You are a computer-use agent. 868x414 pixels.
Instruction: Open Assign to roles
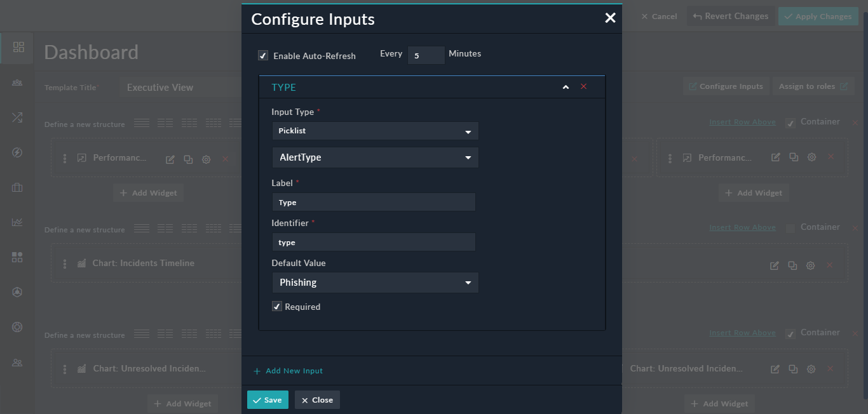pos(813,86)
